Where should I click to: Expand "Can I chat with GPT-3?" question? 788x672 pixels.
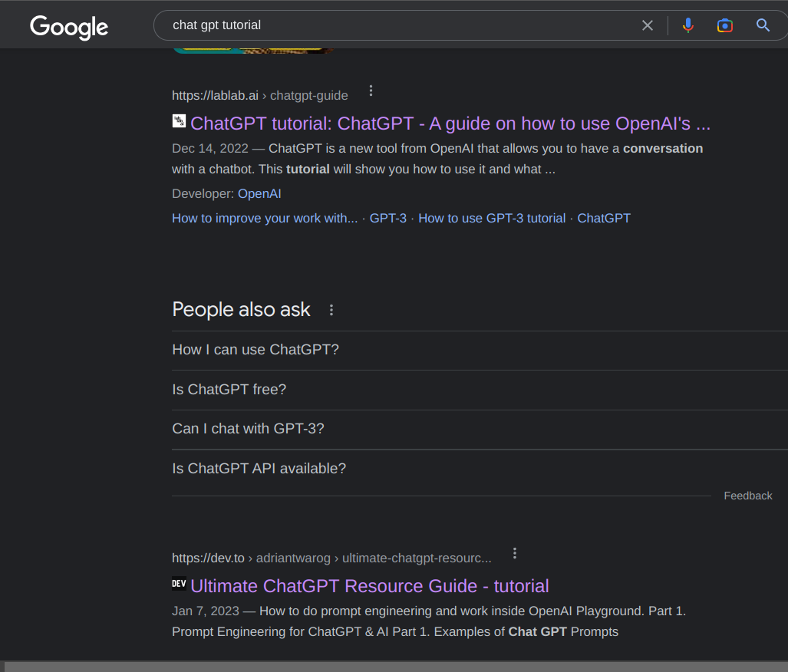[248, 429]
